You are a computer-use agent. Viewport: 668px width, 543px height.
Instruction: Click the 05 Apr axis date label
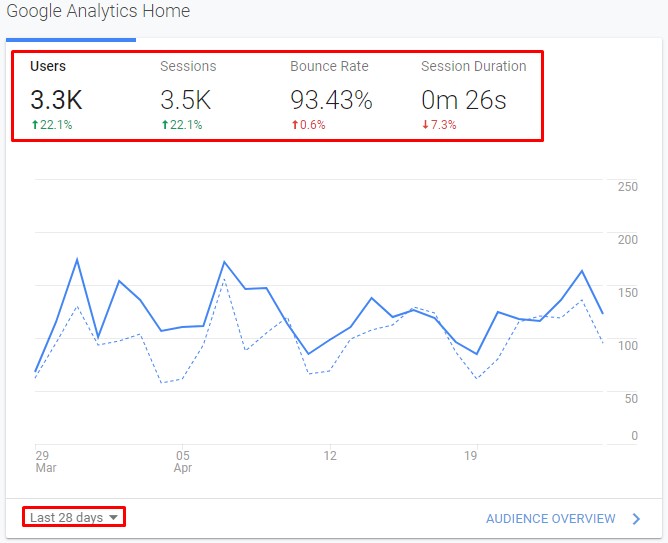pos(183,462)
